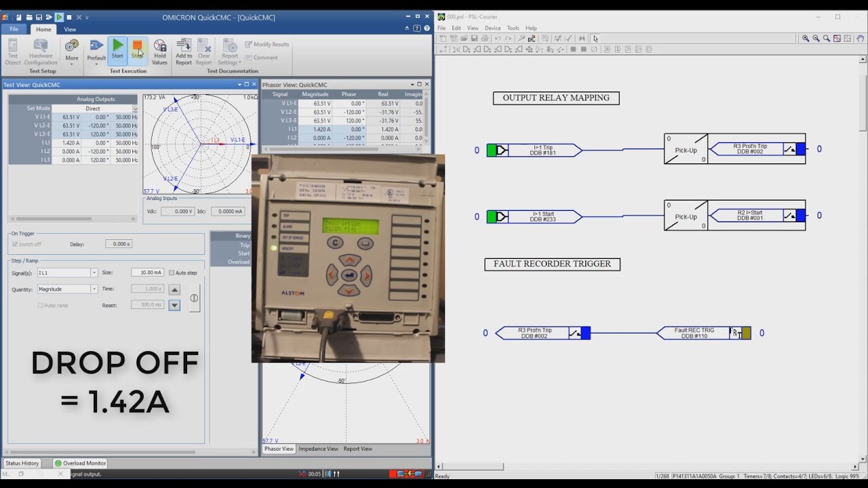Open Hardware Configuration
868x488 pixels.
click(41, 52)
